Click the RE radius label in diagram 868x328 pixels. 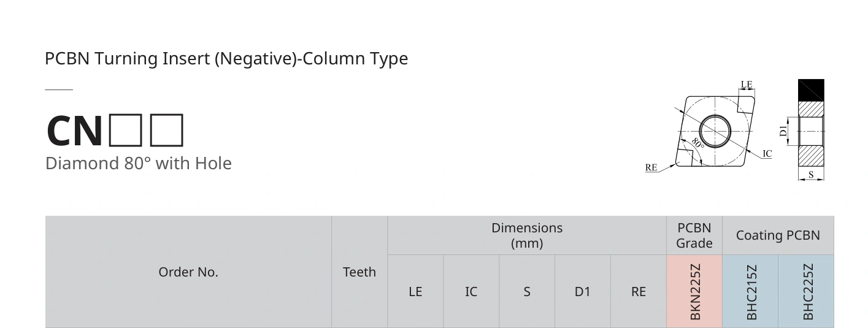(651, 167)
